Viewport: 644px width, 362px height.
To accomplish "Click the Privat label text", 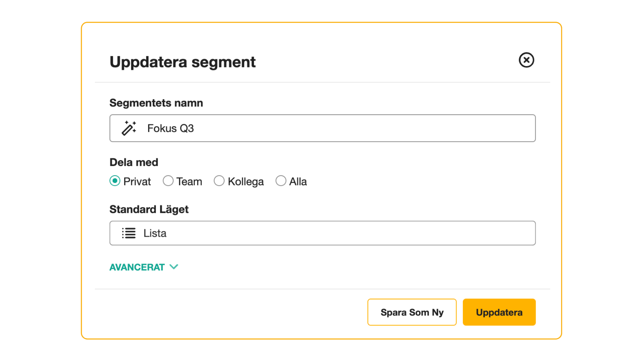I will click(137, 182).
